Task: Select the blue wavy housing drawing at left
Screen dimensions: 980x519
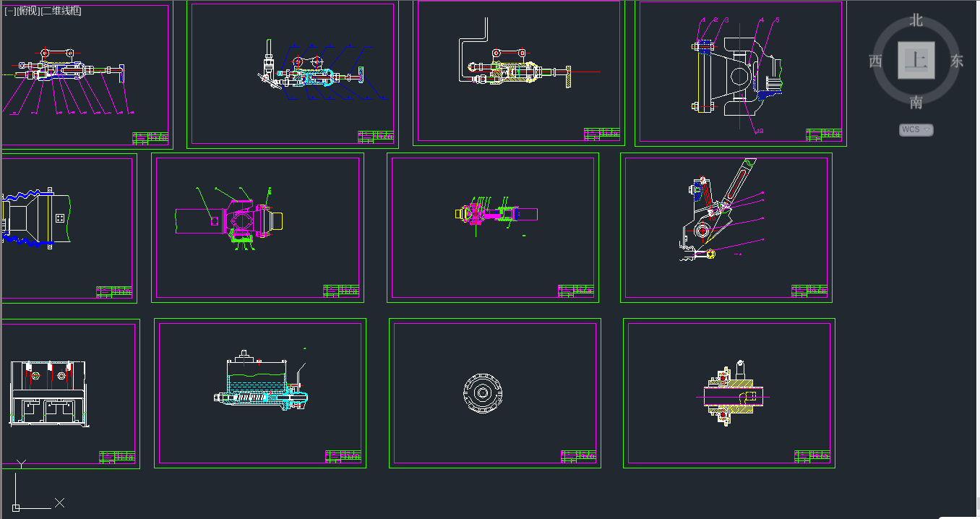Action: pyautogui.click(x=35, y=218)
